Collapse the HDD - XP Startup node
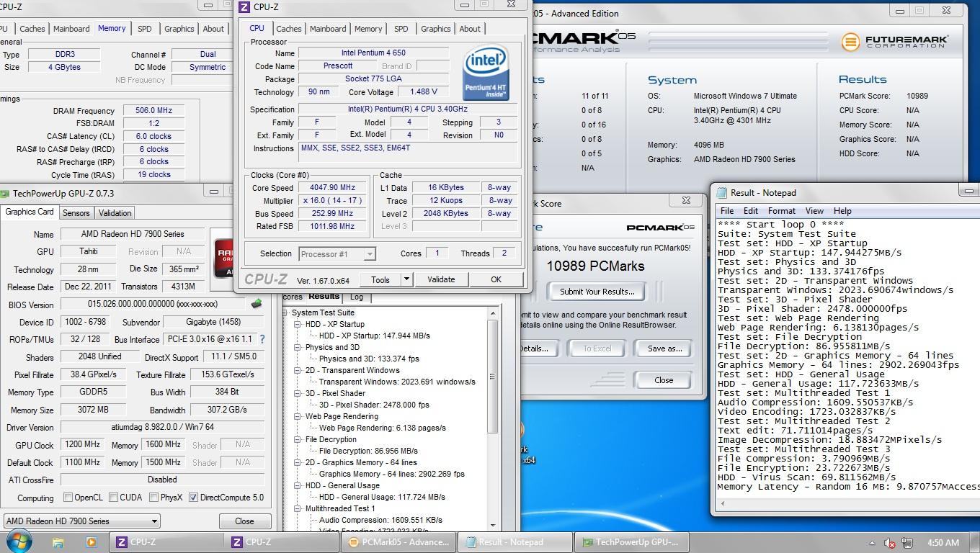980x553 pixels. (x=297, y=325)
